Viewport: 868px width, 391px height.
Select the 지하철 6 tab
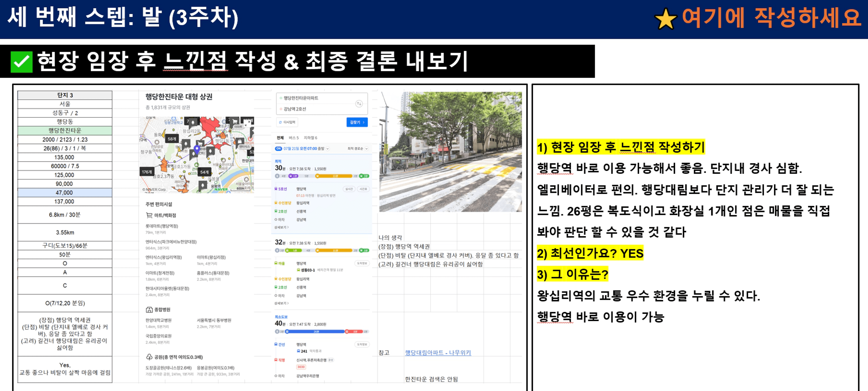310,138
